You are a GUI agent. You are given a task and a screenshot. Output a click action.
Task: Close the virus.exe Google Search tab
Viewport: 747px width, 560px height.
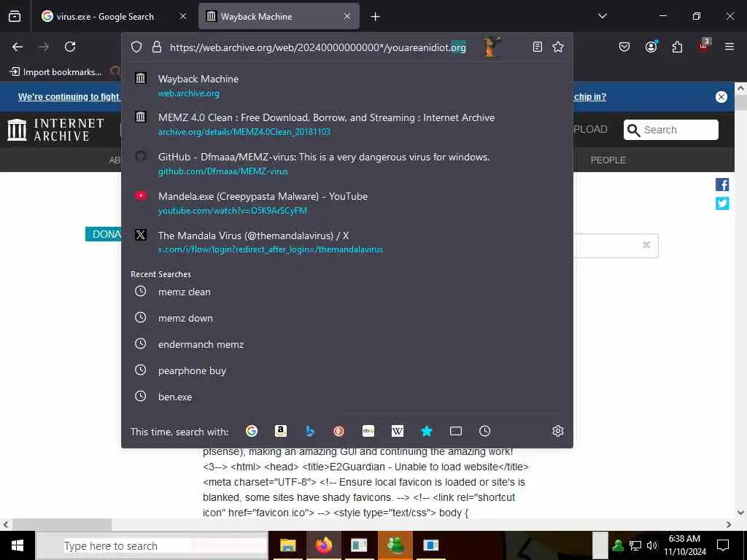click(x=183, y=16)
